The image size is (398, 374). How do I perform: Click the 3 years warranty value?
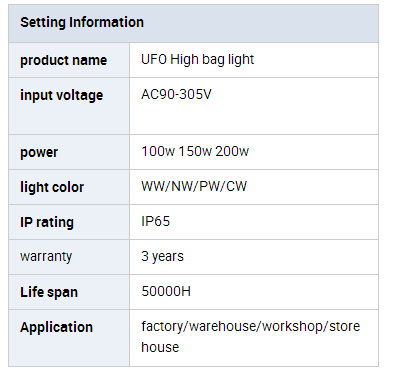point(162,256)
